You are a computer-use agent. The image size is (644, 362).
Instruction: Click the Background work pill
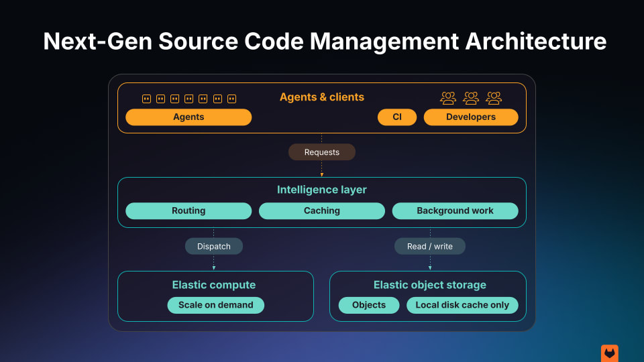[455, 210]
